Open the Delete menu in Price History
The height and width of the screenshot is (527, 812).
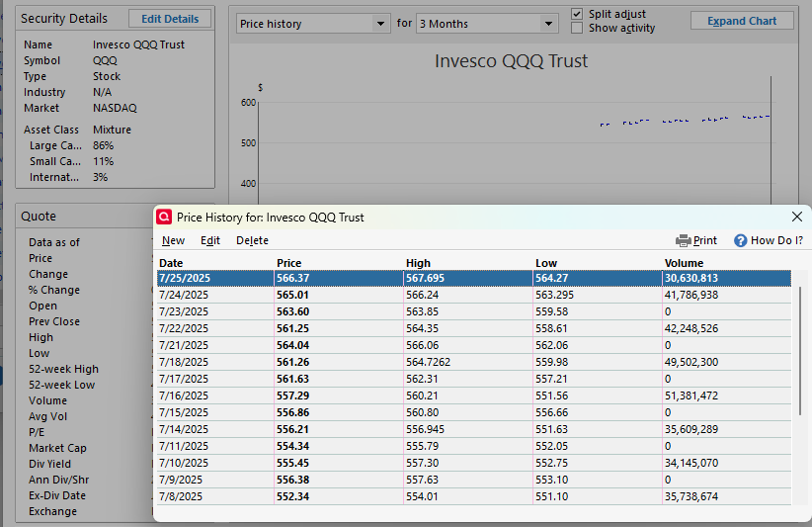(252, 240)
